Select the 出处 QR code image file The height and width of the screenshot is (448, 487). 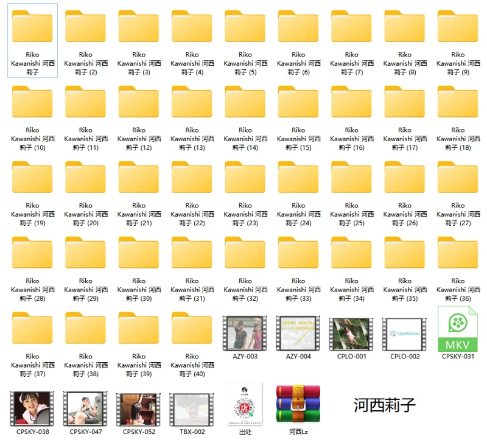coord(245,404)
